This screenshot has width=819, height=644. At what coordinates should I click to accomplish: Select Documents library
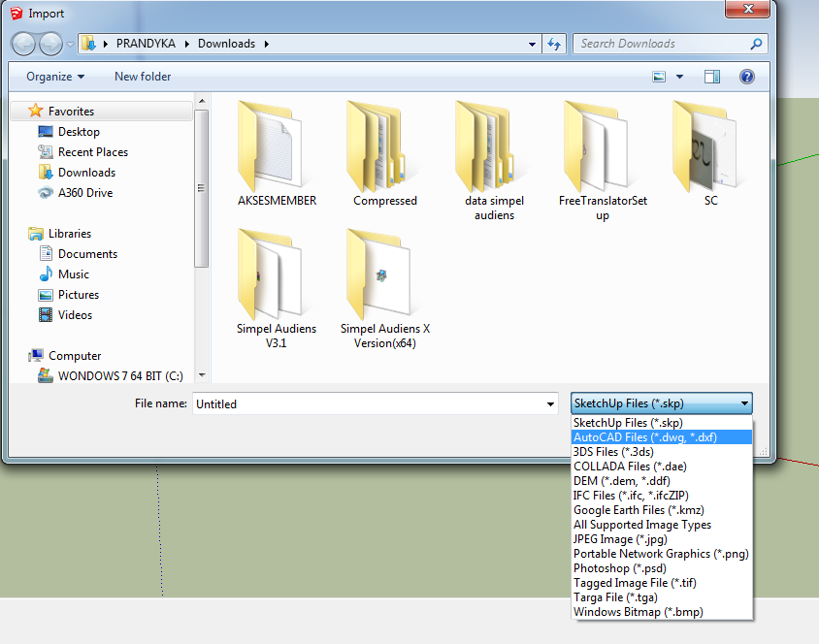tap(87, 254)
